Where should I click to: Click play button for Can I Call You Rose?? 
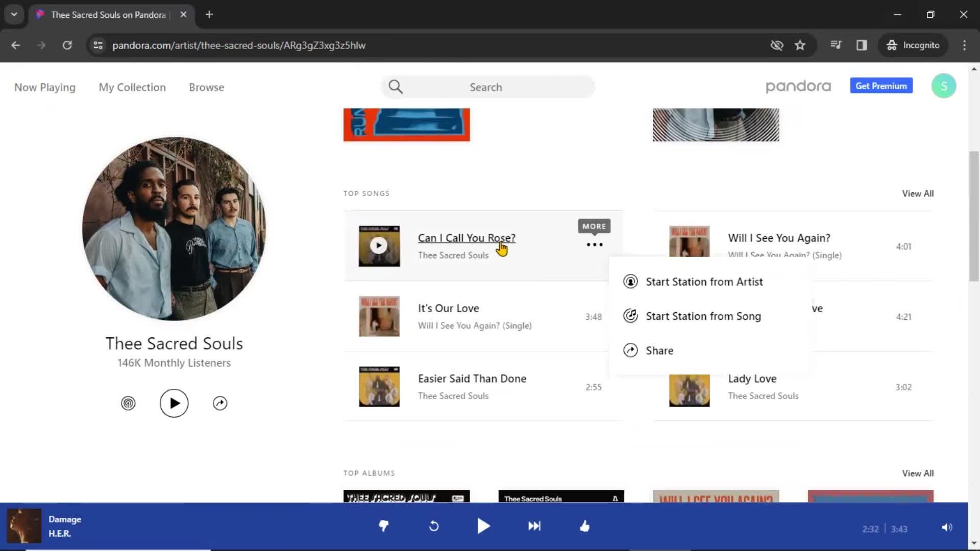(x=378, y=245)
